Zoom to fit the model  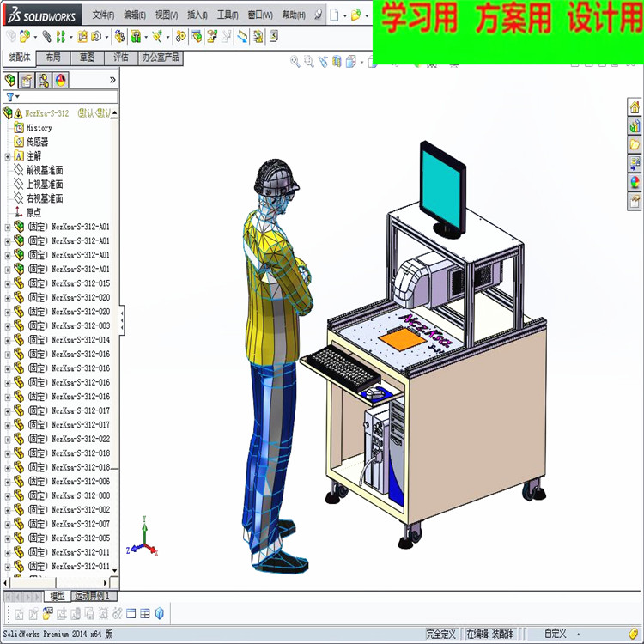pos(295,62)
